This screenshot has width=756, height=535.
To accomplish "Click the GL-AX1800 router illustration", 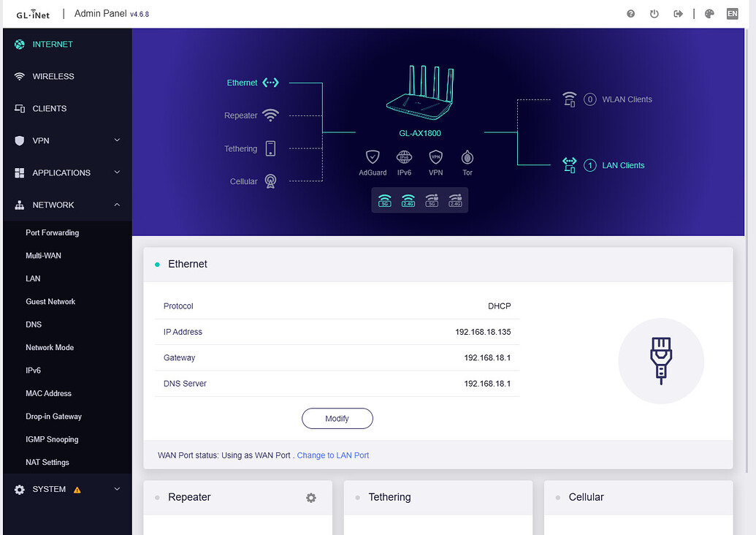I will [420, 92].
